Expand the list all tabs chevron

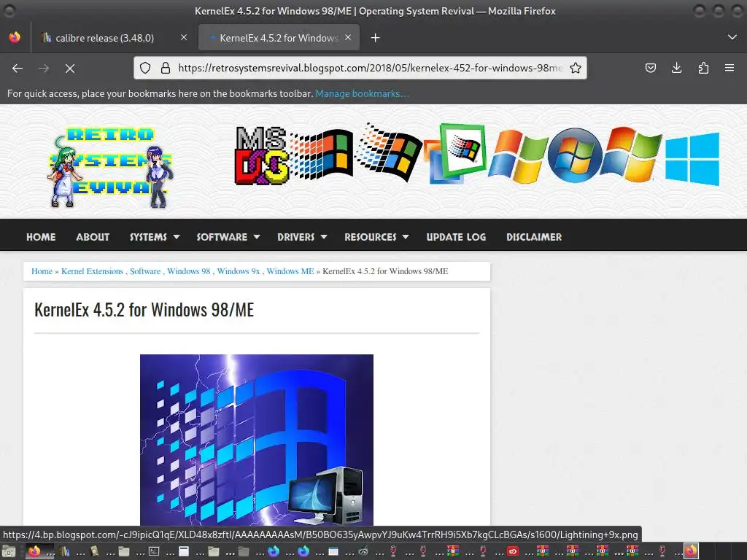pos(732,37)
